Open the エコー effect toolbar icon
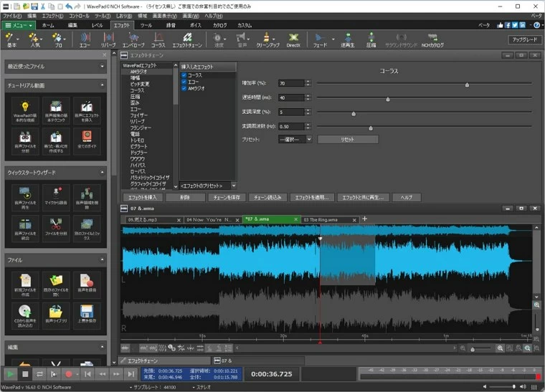Viewport: 545px width, 392px height. 85,40
